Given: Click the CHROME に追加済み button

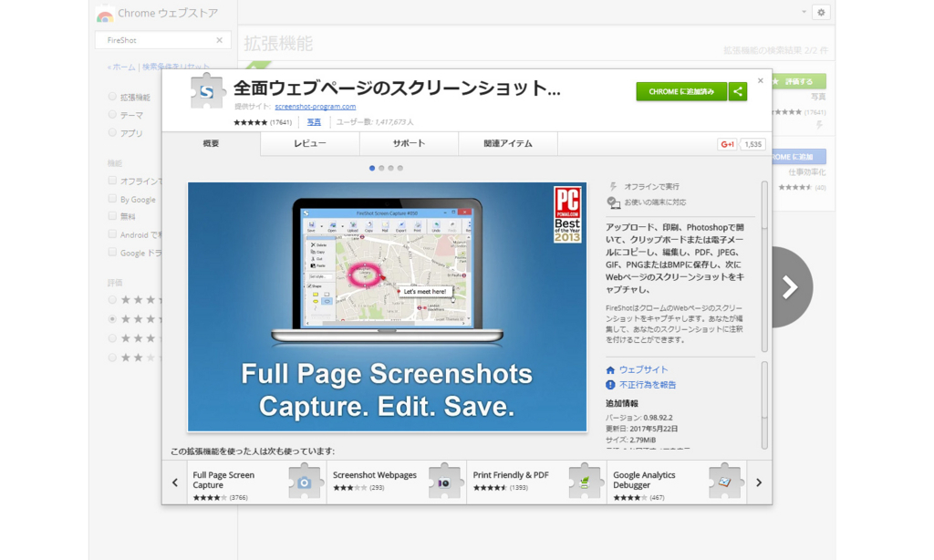Looking at the screenshot, I should (681, 92).
